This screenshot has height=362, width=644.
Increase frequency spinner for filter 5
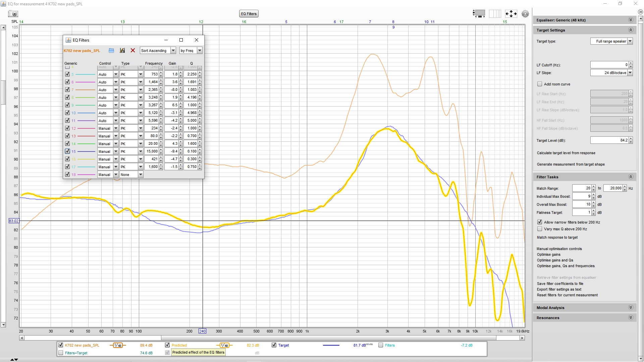click(x=161, y=73)
